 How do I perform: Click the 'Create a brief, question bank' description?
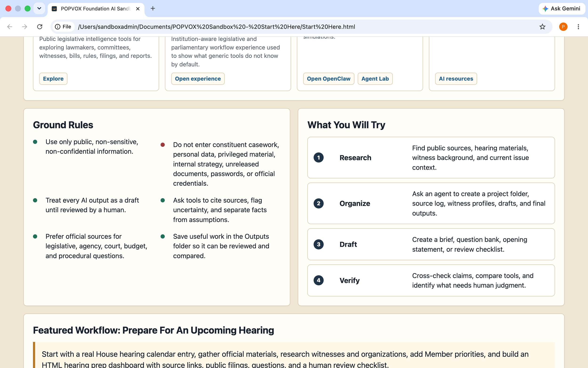pyautogui.click(x=469, y=244)
